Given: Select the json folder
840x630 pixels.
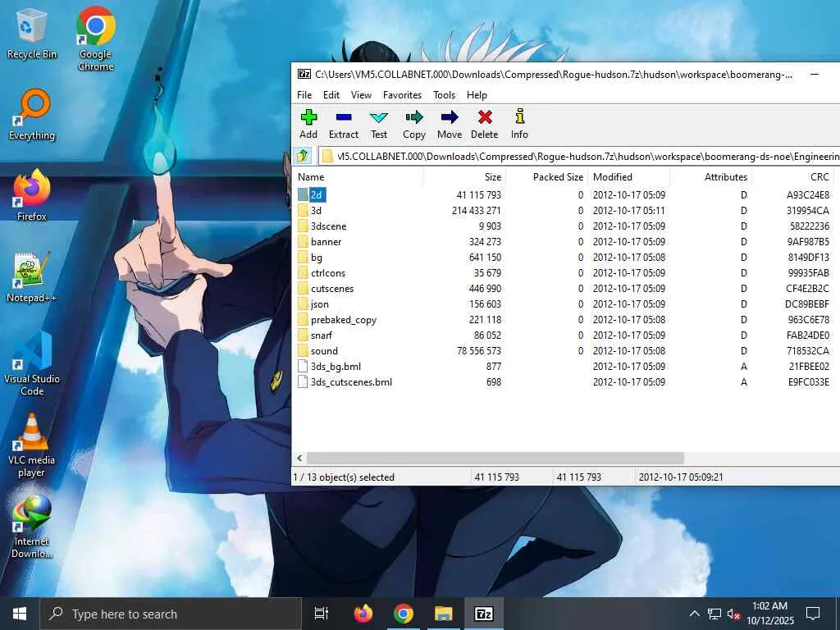Looking at the screenshot, I should [x=319, y=304].
